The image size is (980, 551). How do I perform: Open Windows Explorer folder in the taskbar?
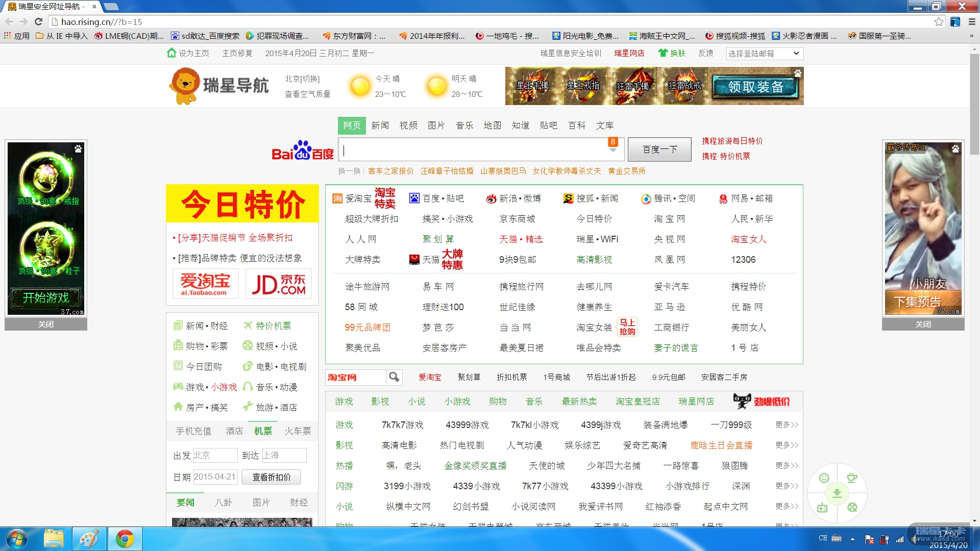54,539
